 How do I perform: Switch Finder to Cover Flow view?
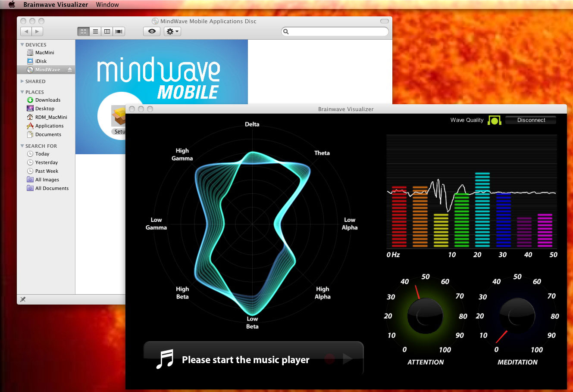[119, 31]
